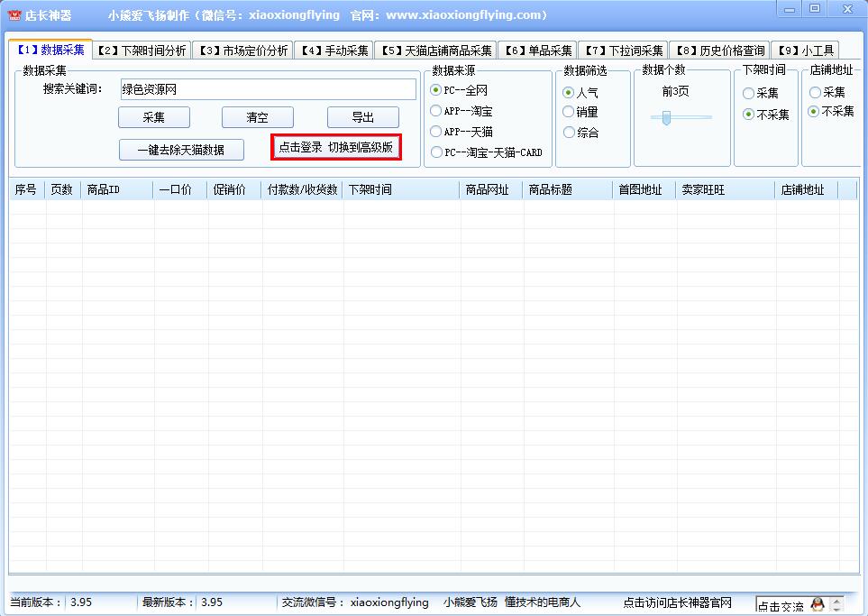Switch to 【2】下架时间分析 tab
This screenshot has width=868, height=616.
(x=142, y=51)
